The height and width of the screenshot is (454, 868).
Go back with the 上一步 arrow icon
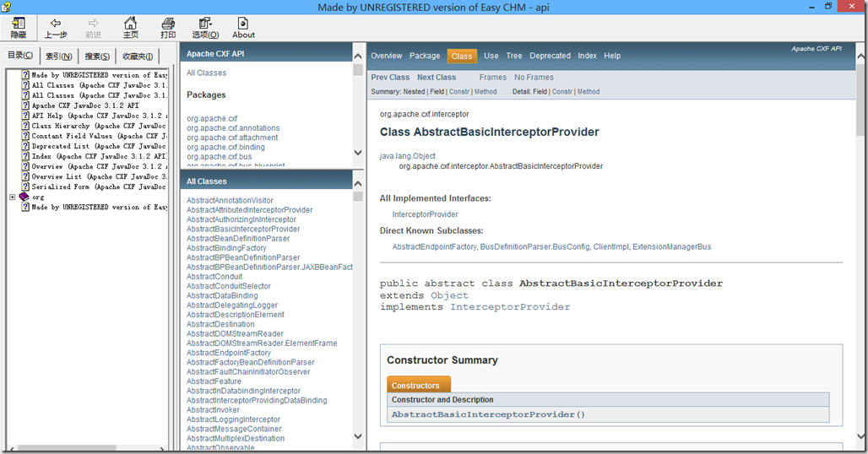tap(56, 24)
